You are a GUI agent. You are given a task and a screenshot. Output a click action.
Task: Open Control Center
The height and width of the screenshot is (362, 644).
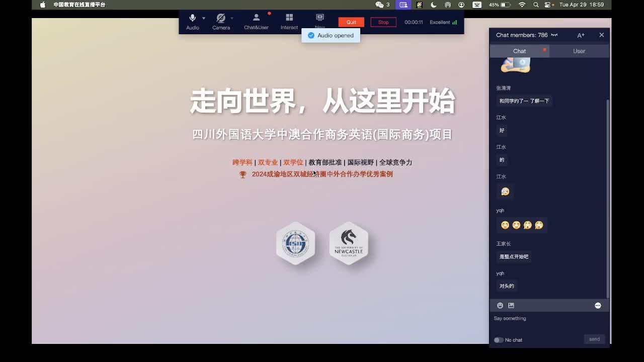[x=549, y=5]
